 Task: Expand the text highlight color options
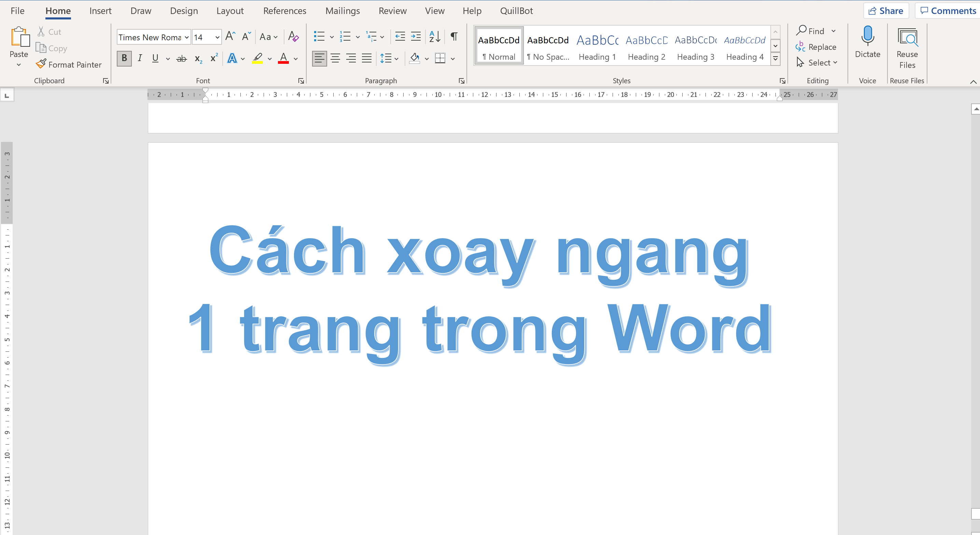click(270, 59)
